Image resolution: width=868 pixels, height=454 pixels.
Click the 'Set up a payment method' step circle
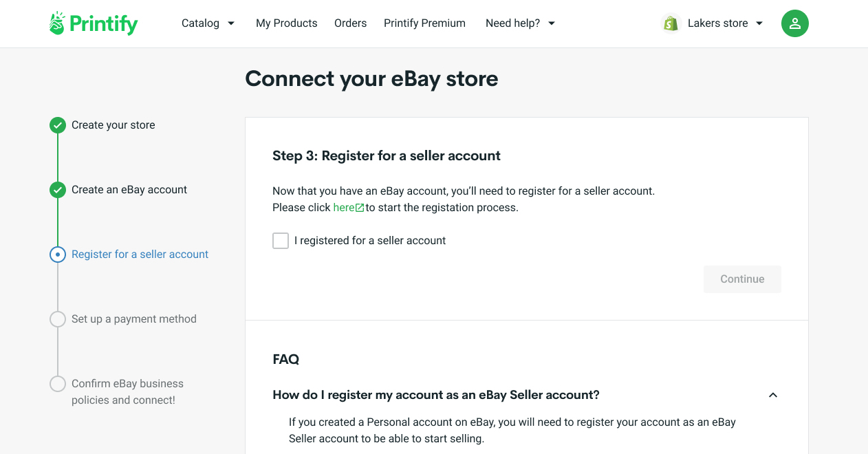tap(58, 319)
